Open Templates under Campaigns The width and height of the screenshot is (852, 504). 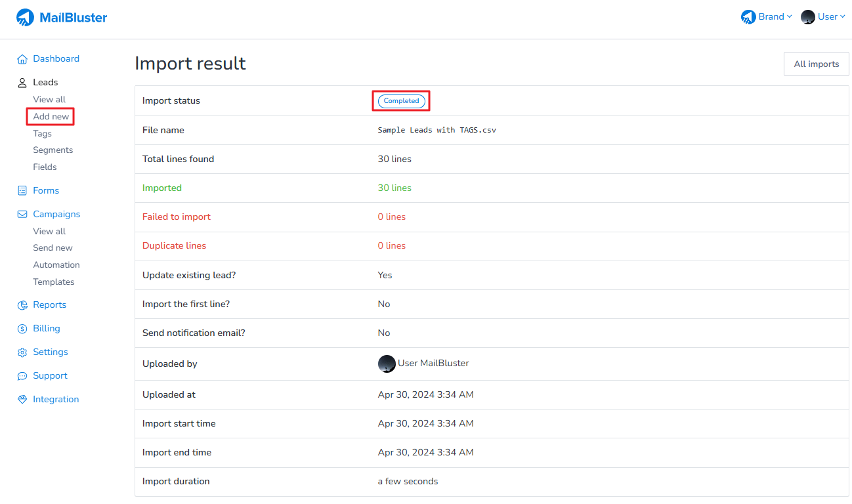53,282
